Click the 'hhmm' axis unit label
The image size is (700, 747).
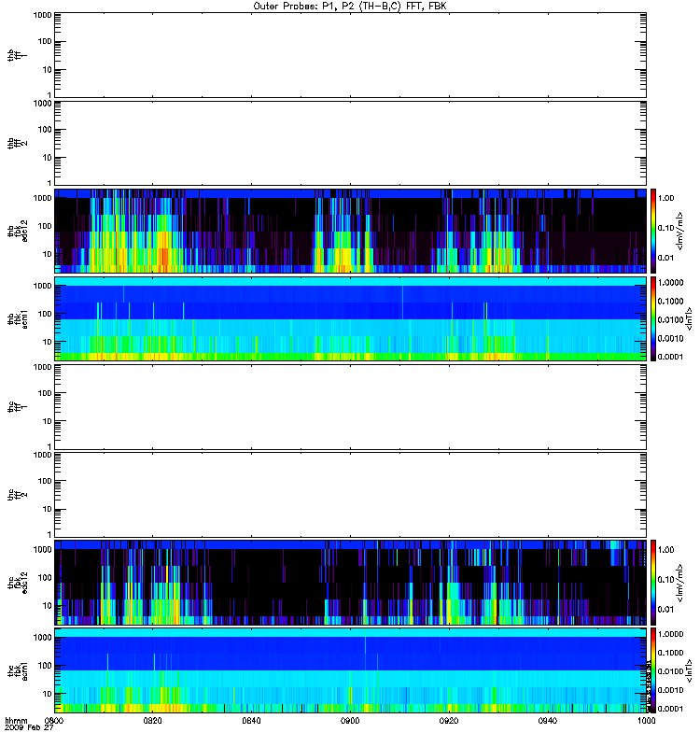pyautogui.click(x=16, y=720)
